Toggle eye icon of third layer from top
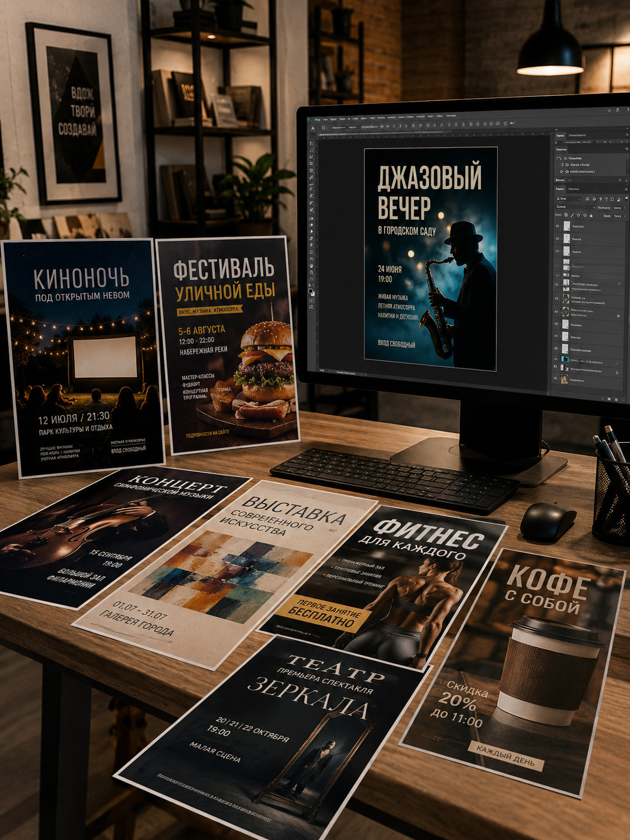The height and width of the screenshot is (840, 630). [x=557, y=251]
